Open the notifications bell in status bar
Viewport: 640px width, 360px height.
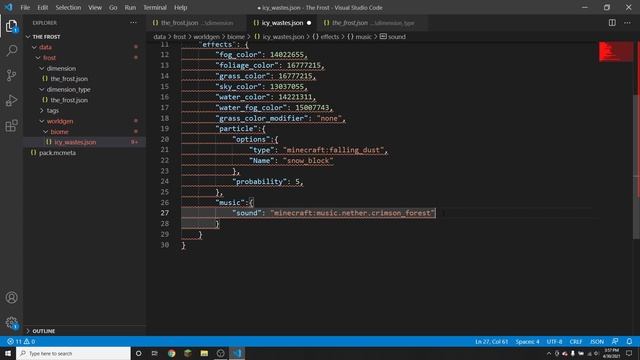(x=629, y=341)
